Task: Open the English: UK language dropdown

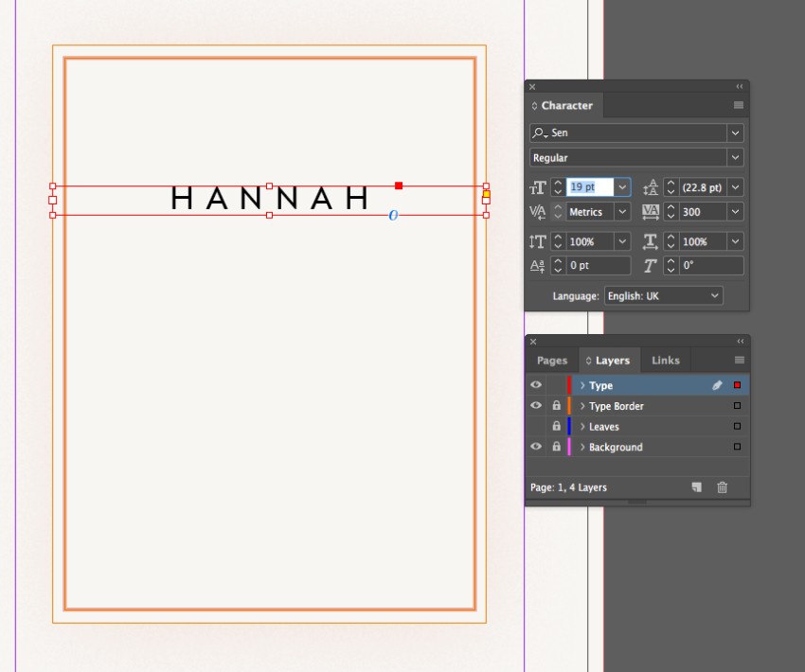Action: point(716,295)
